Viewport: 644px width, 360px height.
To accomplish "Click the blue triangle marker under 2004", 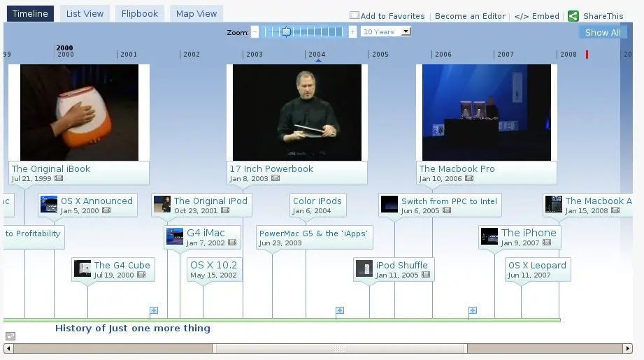I will [318, 60].
